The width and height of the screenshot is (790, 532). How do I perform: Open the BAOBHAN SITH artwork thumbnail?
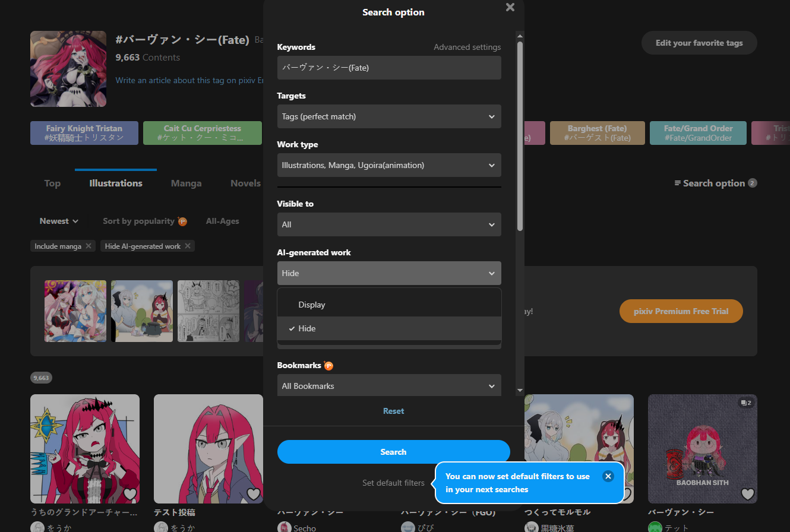pyautogui.click(x=703, y=449)
